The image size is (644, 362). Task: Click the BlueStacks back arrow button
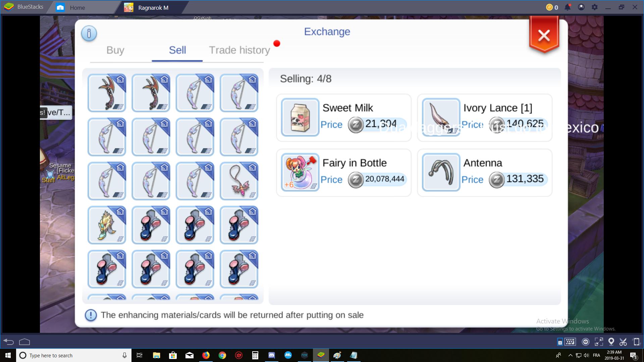(9, 342)
